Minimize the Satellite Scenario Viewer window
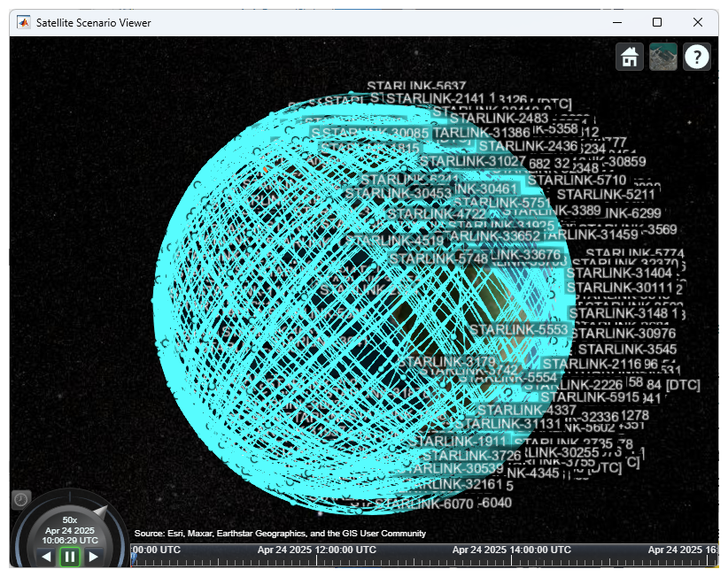 [617, 22]
